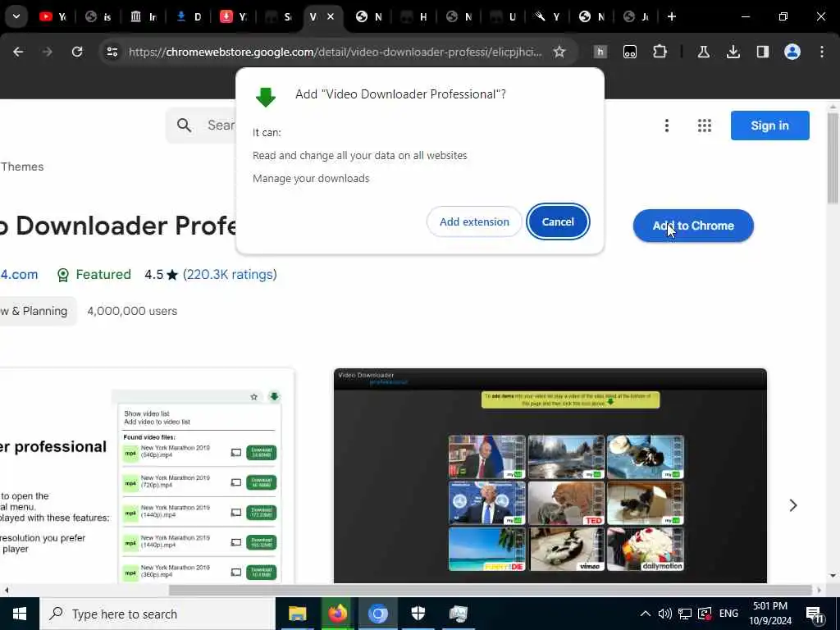Click the horizontal scrollbar left arrow

tap(7, 590)
